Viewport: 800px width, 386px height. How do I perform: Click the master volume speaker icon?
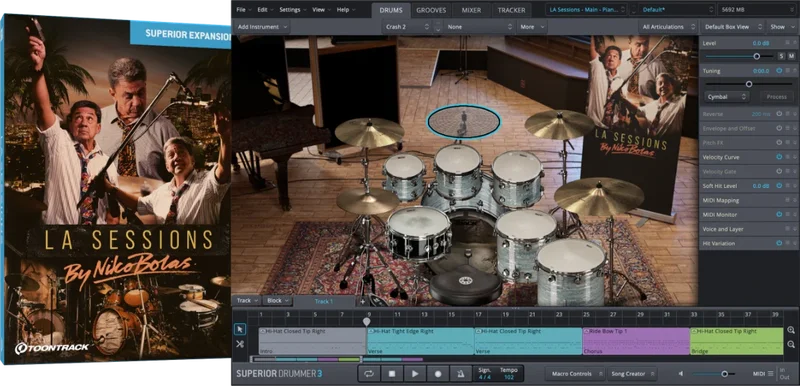click(x=681, y=374)
